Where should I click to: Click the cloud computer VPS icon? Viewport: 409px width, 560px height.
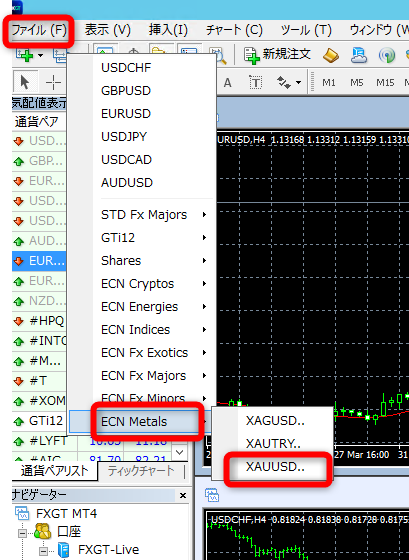[x=358, y=56]
